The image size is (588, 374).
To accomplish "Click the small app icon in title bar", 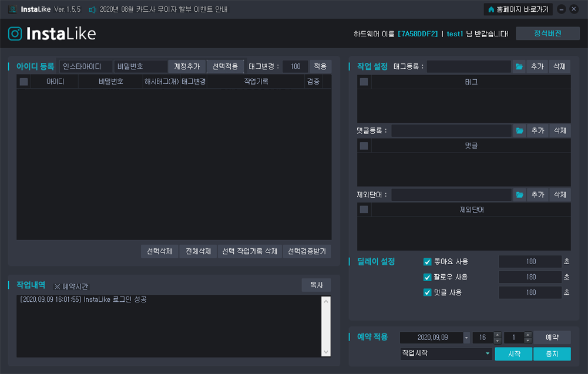I will [x=12, y=9].
